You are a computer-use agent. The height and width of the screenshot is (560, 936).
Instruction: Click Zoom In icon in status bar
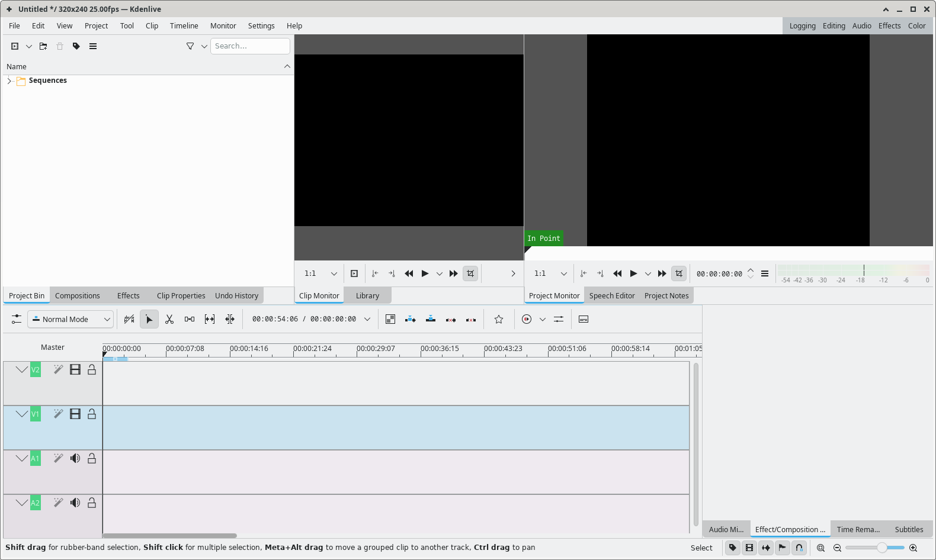913,548
